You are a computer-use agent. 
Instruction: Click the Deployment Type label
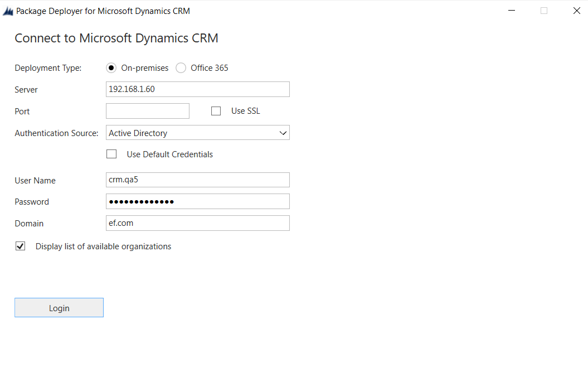[48, 68]
